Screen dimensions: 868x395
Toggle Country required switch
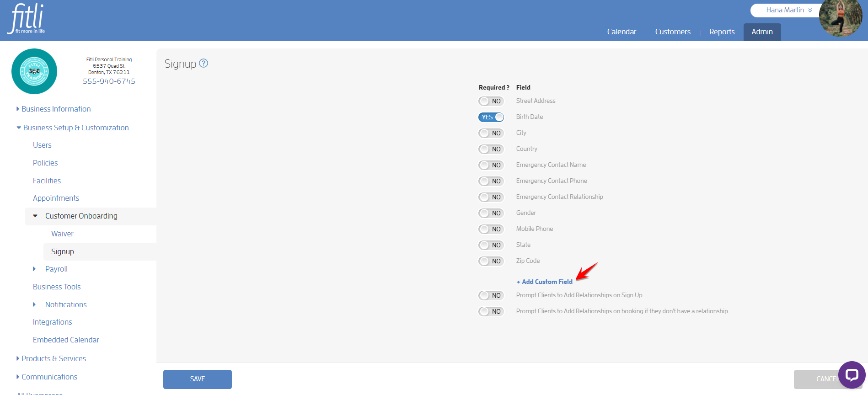coord(491,149)
